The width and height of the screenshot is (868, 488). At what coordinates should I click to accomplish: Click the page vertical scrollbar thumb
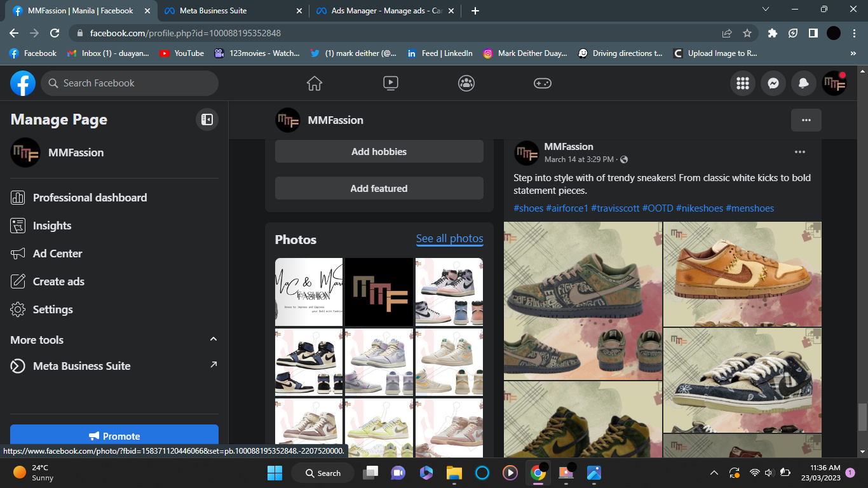click(862, 417)
